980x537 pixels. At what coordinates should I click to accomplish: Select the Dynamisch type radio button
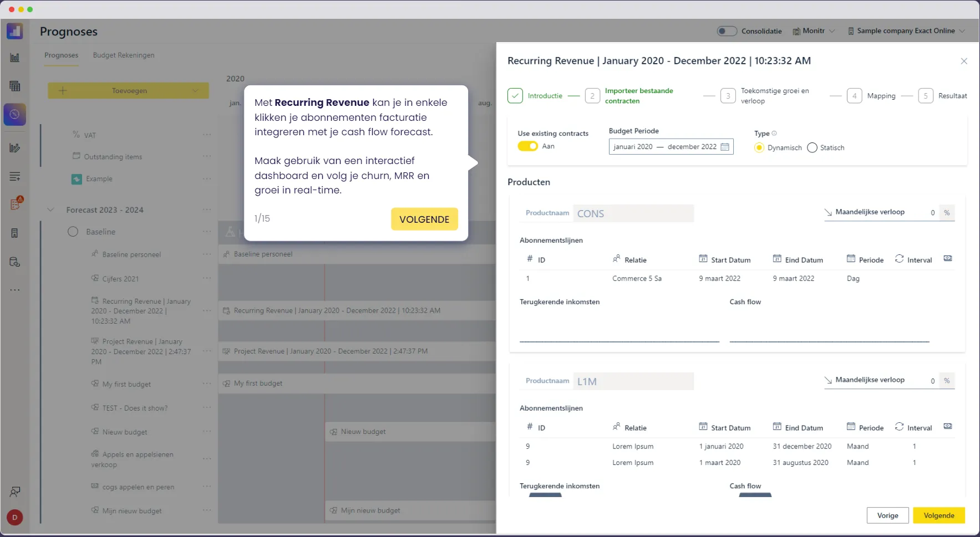tap(759, 147)
